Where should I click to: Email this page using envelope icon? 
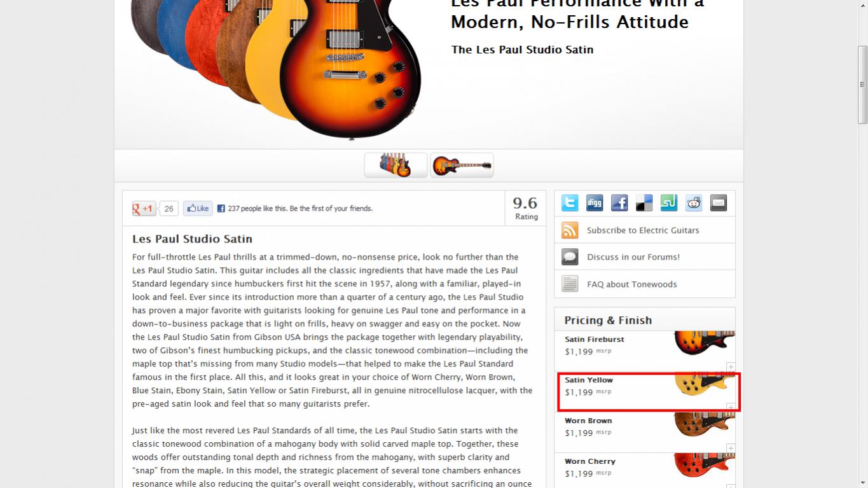point(719,203)
